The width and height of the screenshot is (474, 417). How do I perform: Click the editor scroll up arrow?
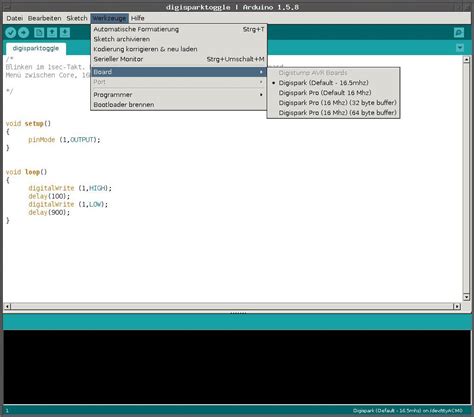466,60
